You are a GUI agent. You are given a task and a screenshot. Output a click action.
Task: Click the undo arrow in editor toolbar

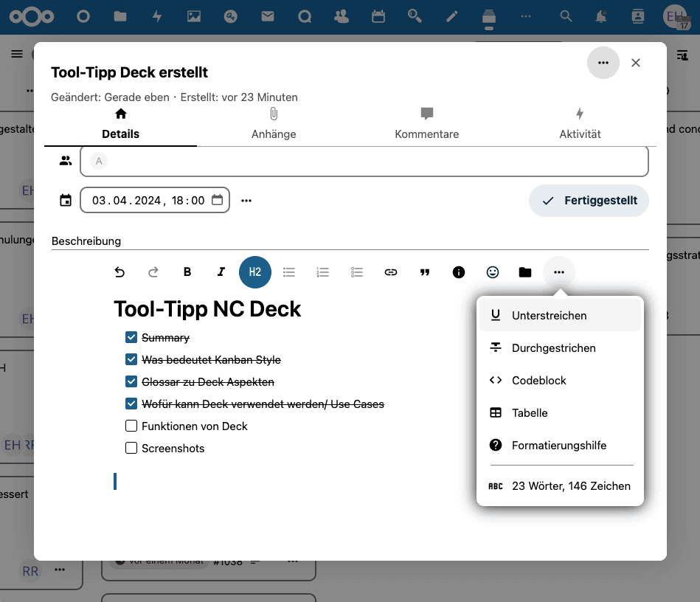pos(119,272)
